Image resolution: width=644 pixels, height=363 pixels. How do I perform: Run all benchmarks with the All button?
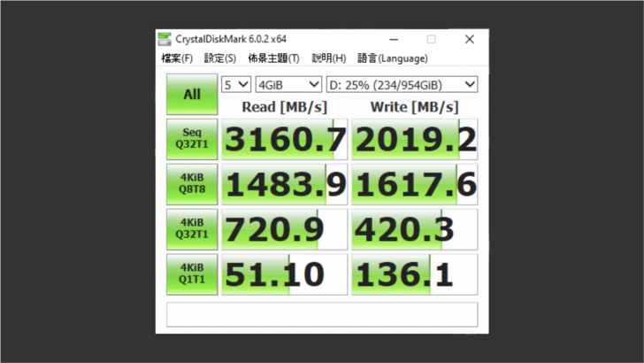click(192, 94)
